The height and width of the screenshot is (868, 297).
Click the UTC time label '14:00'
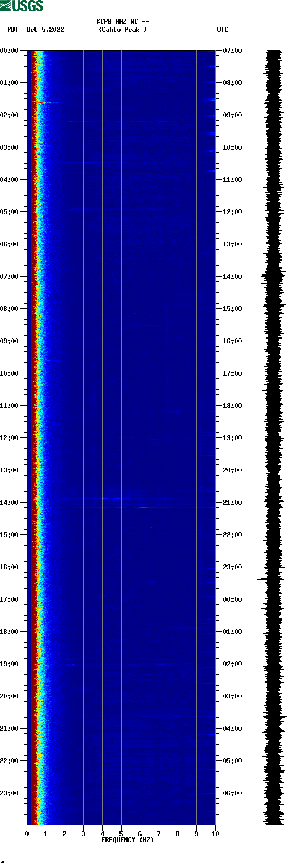coord(232,277)
